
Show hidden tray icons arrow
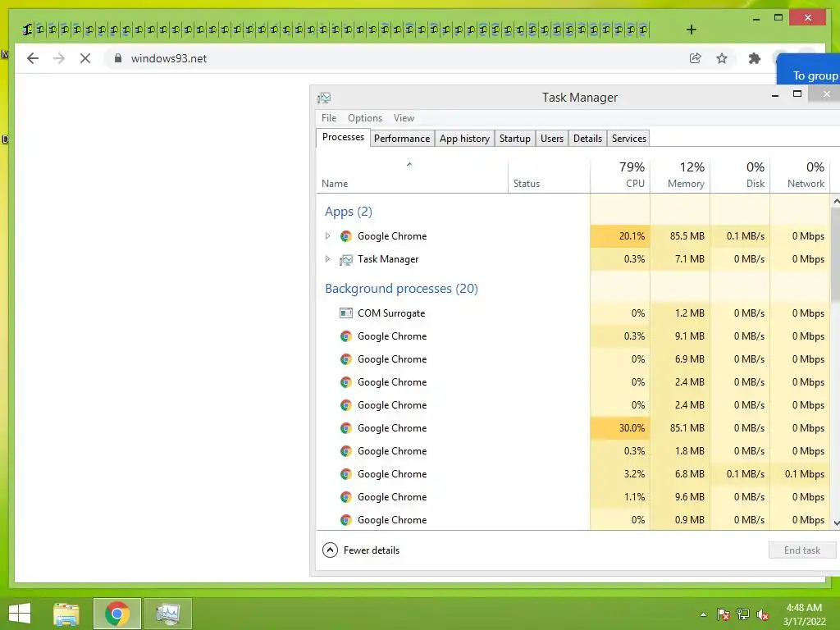(703, 614)
